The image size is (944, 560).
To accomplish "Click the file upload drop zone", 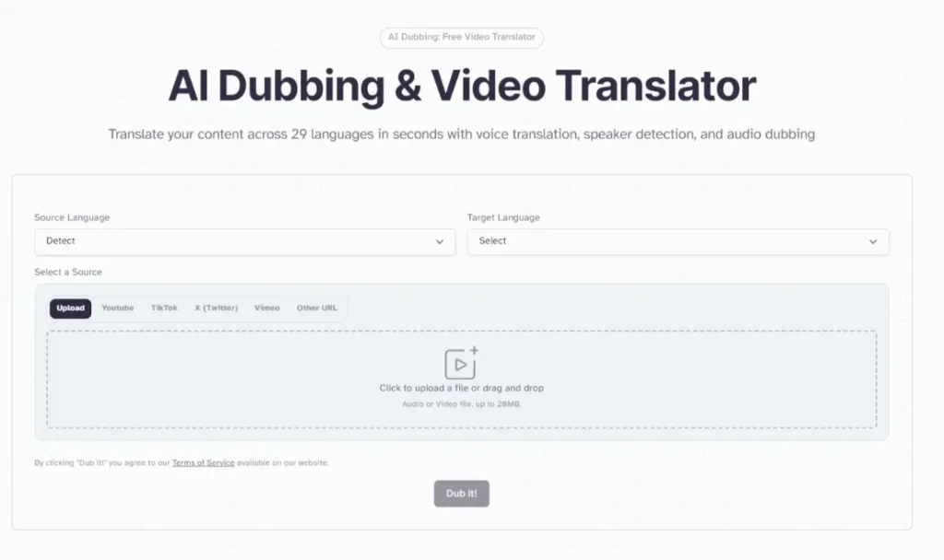I will (x=461, y=379).
